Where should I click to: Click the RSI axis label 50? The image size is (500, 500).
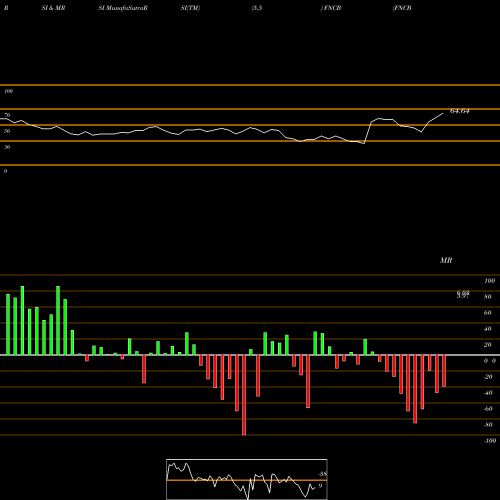[7, 131]
